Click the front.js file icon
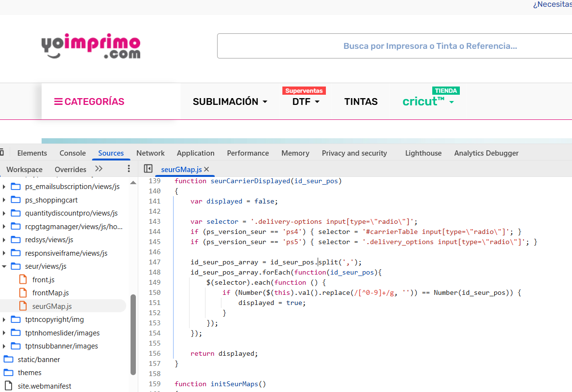572x392 pixels. coord(23,279)
